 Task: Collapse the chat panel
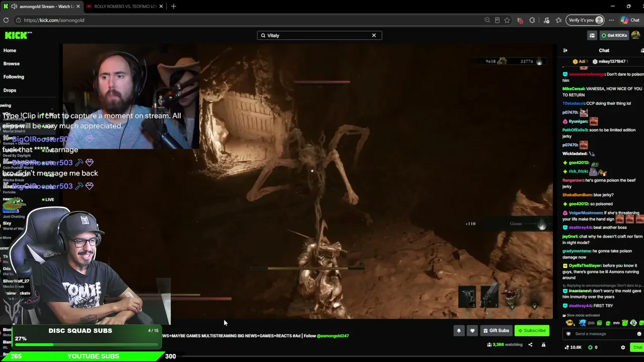pyautogui.click(x=565, y=50)
